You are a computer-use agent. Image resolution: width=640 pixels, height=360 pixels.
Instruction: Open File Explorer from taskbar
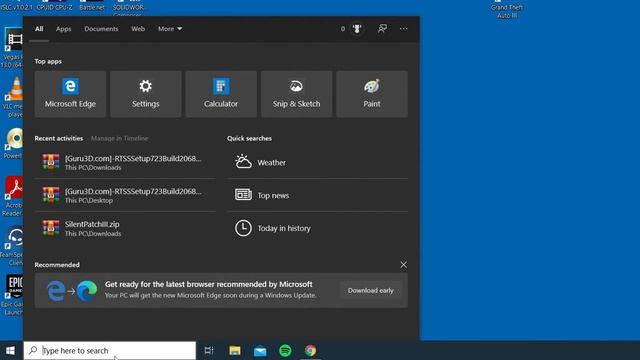(235, 351)
